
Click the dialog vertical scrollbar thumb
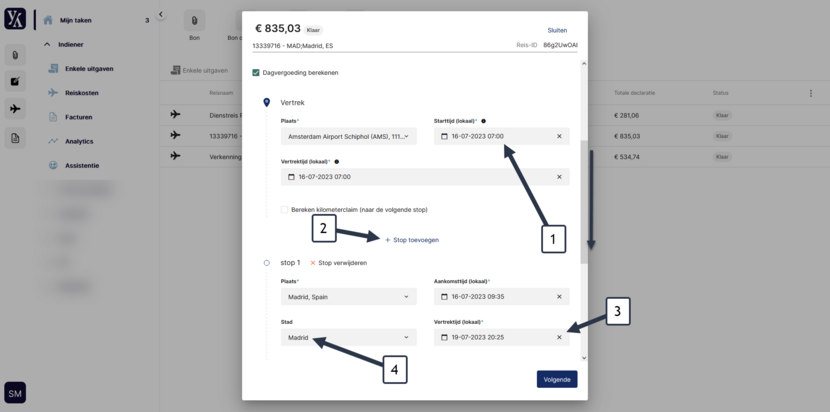(584, 202)
